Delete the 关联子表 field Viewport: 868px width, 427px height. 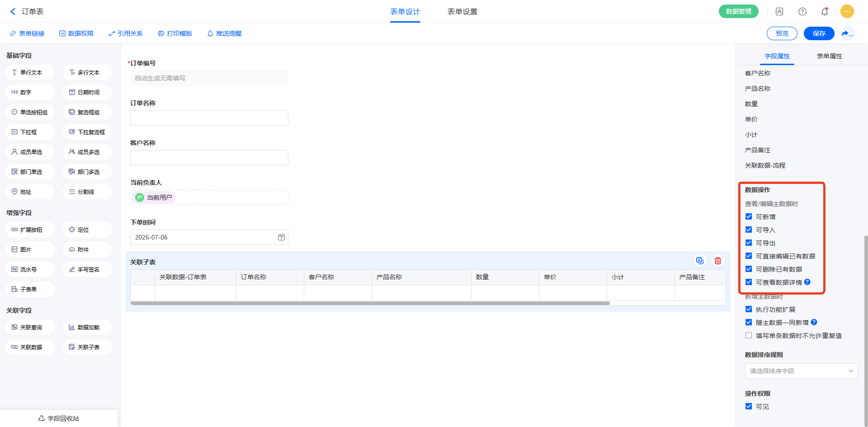click(718, 261)
